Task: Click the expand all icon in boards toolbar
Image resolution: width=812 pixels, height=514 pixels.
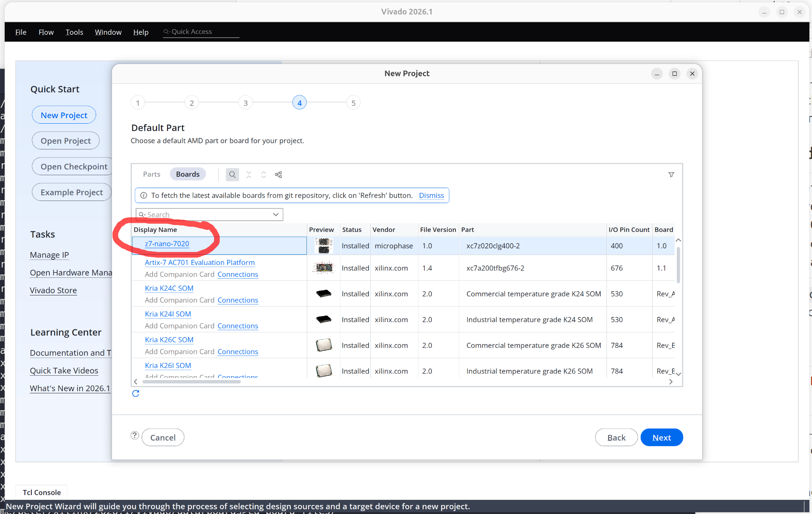Action: tap(264, 174)
